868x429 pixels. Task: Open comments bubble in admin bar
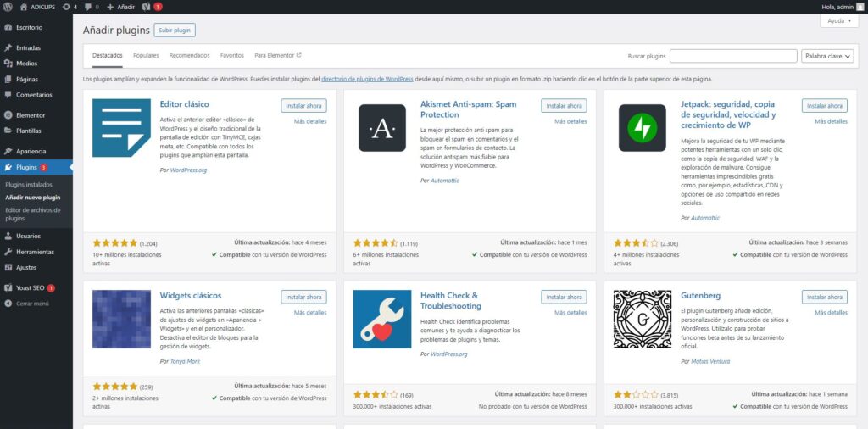tap(91, 7)
